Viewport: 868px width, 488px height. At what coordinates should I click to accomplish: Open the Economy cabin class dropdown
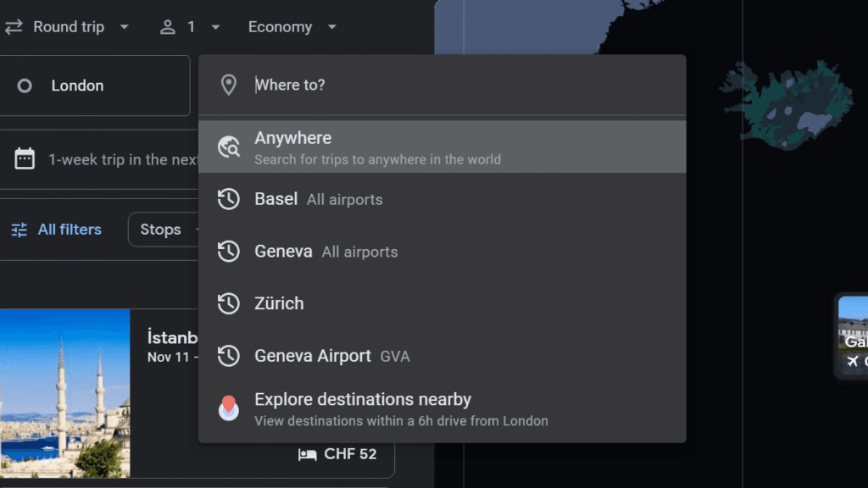[292, 27]
